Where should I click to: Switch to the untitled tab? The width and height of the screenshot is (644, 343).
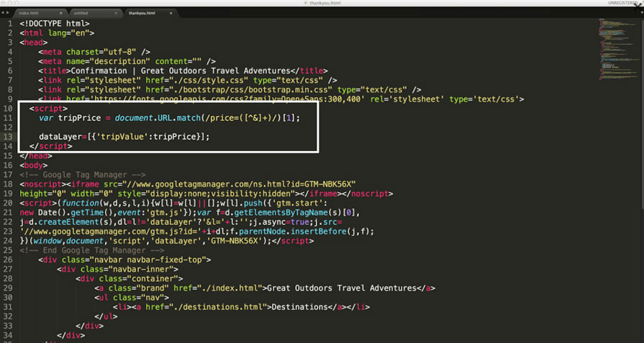(x=95, y=13)
